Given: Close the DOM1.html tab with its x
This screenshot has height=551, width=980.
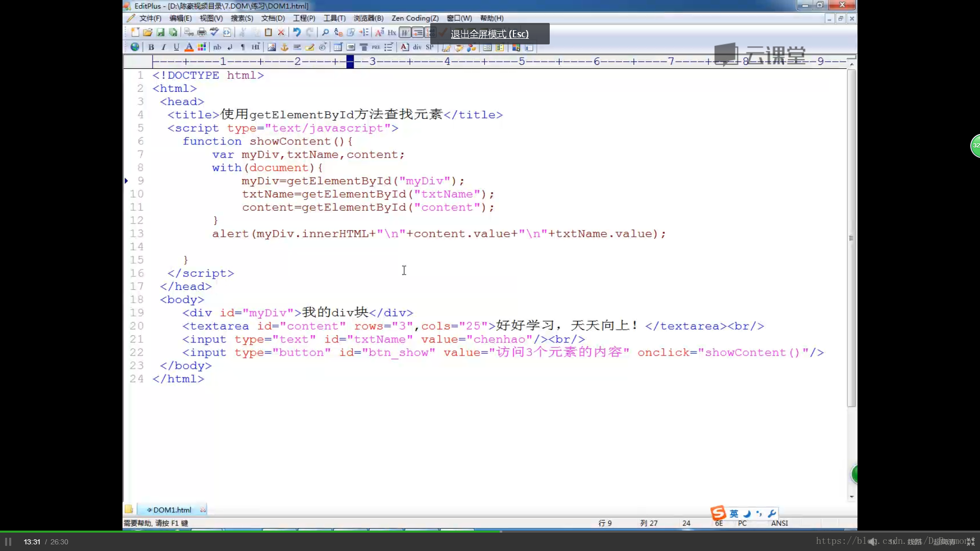Looking at the screenshot, I should pos(203,510).
